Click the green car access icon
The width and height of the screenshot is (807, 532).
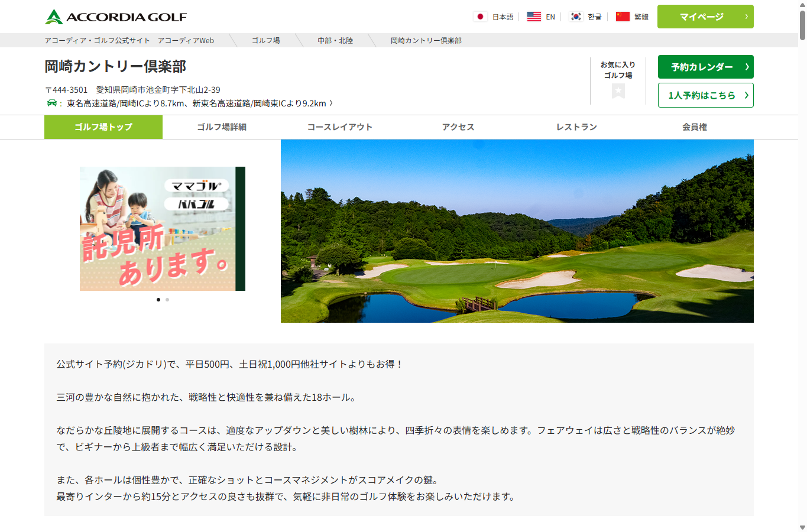coord(52,103)
